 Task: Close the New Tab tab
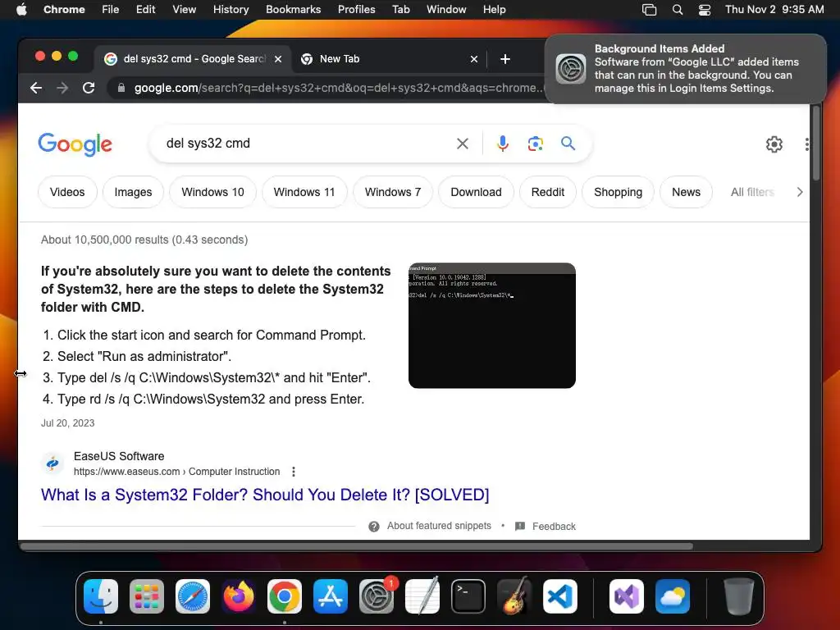point(473,59)
